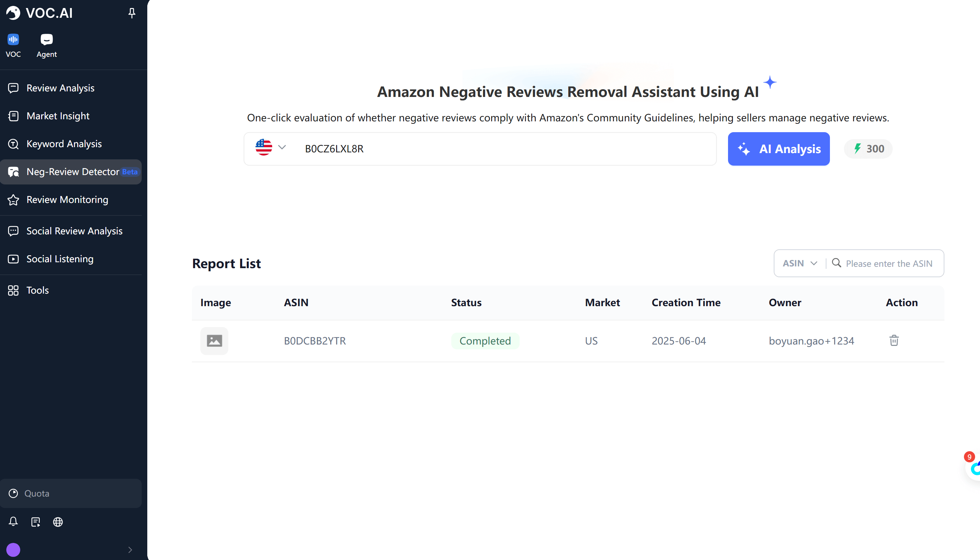Click the purple user avatar
The width and height of the screenshot is (980, 560).
click(x=13, y=550)
